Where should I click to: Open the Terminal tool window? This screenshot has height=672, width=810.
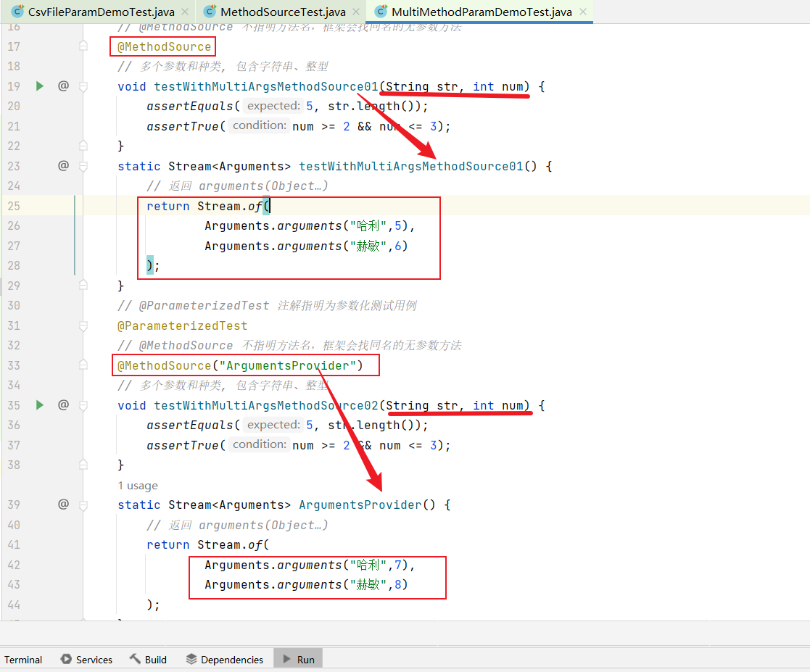[23, 660]
